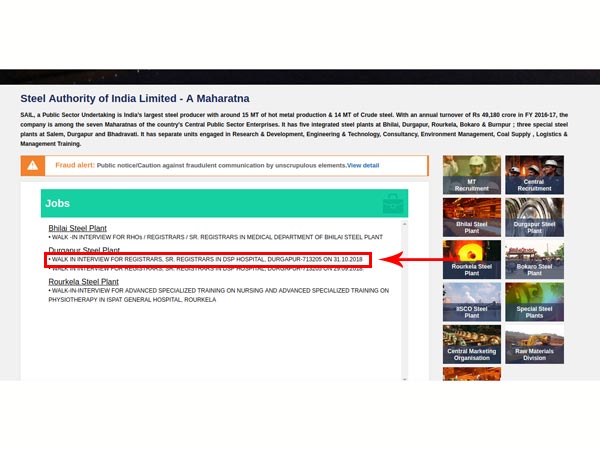Open walk-in interview for RHOs at Bhilai

point(215,237)
